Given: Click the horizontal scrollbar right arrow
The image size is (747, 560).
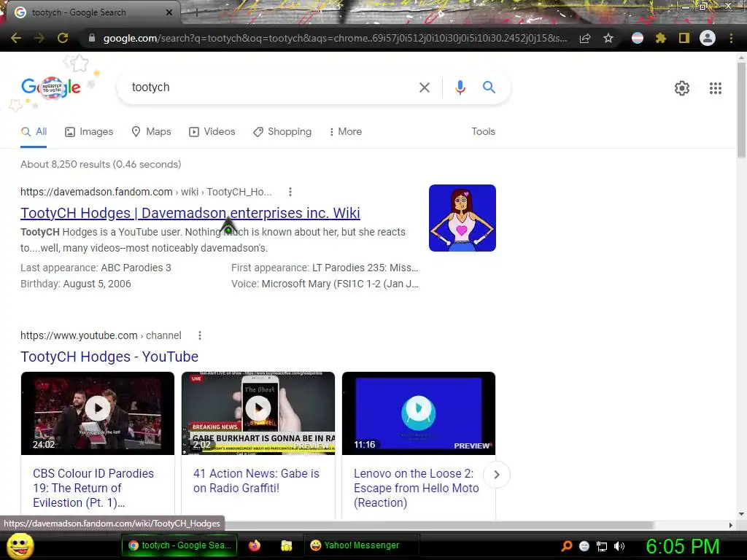Looking at the screenshot, I should pyautogui.click(x=731, y=525).
